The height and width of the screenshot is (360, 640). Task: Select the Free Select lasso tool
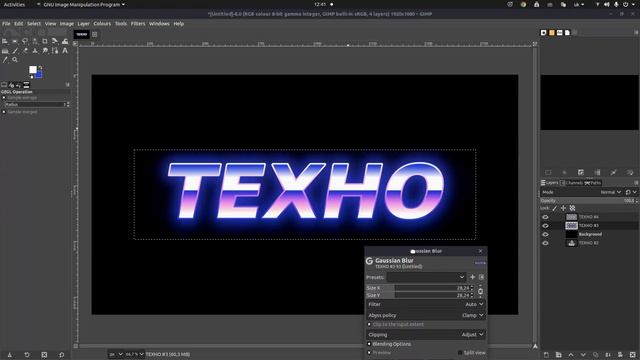click(25, 41)
